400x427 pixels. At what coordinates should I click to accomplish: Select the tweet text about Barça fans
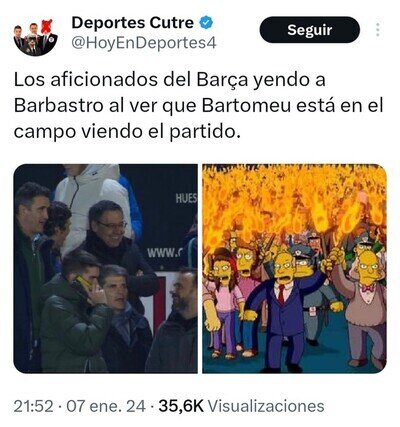(x=199, y=106)
